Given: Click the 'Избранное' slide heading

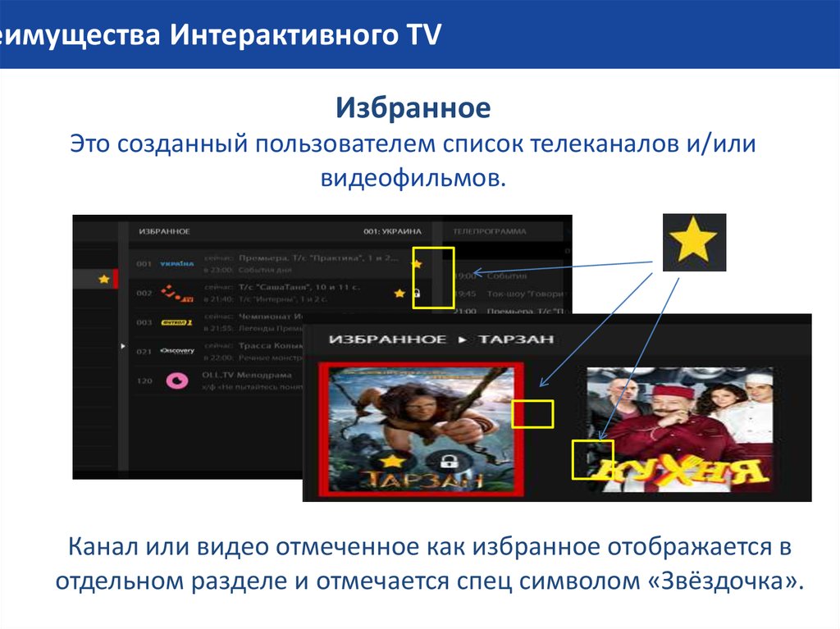Looking at the screenshot, I should pos(413,107).
